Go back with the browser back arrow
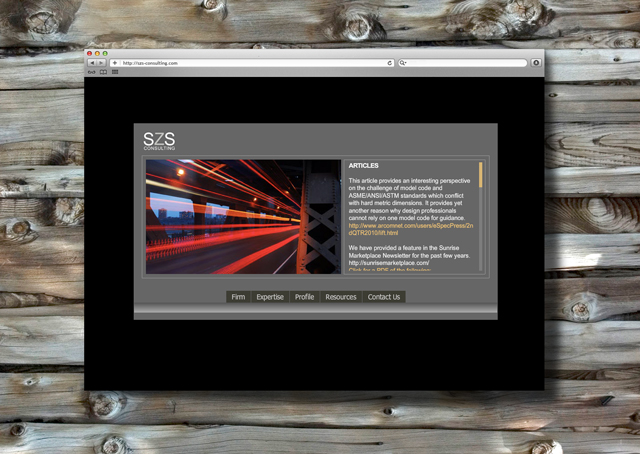 point(92,63)
